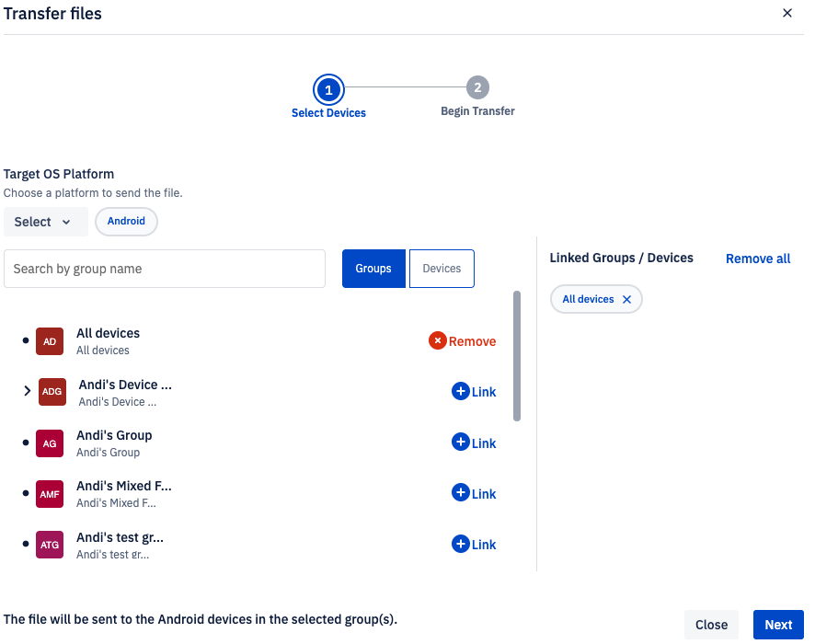815x644 pixels.
Task: Close the Transfer files dialog with X
Action: pos(786,13)
